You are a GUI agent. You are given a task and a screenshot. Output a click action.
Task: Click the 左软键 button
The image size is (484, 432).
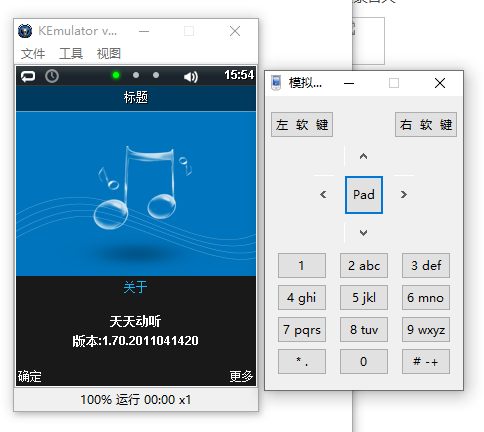(302, 125)
